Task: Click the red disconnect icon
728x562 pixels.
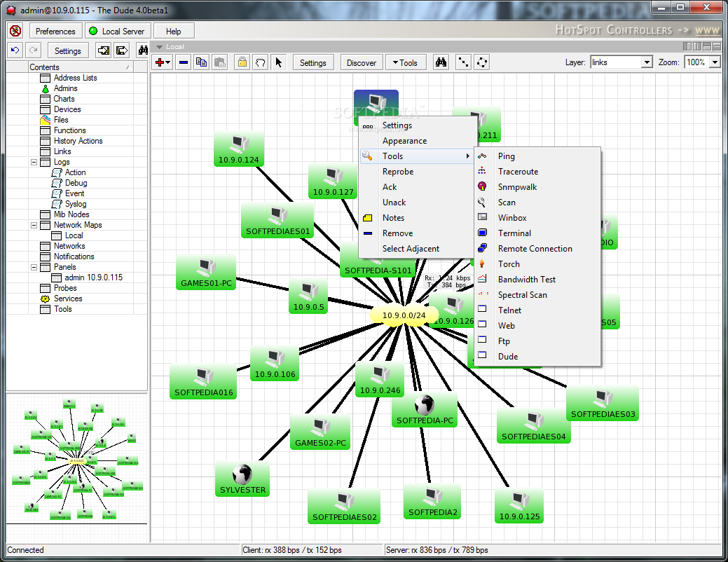Action: pos(15,31)
